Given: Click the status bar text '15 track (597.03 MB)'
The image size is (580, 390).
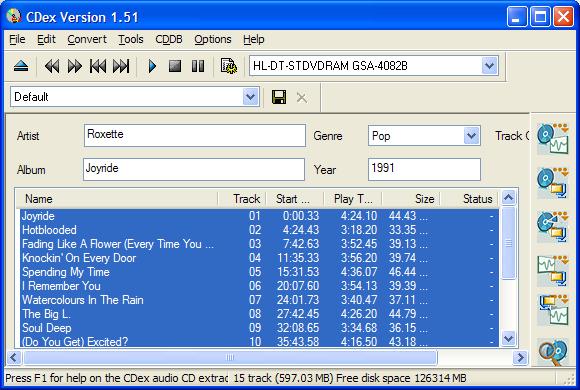Looking at the screenshot, I should 284,378.
